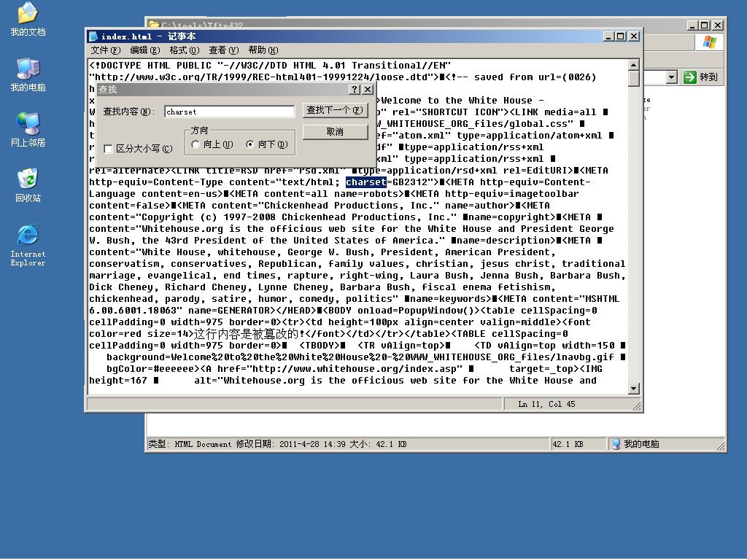The height and width of the screenshot is (560, 747).
Task: Click the Notepad title bar icon
Action: [x=93, y=36]
